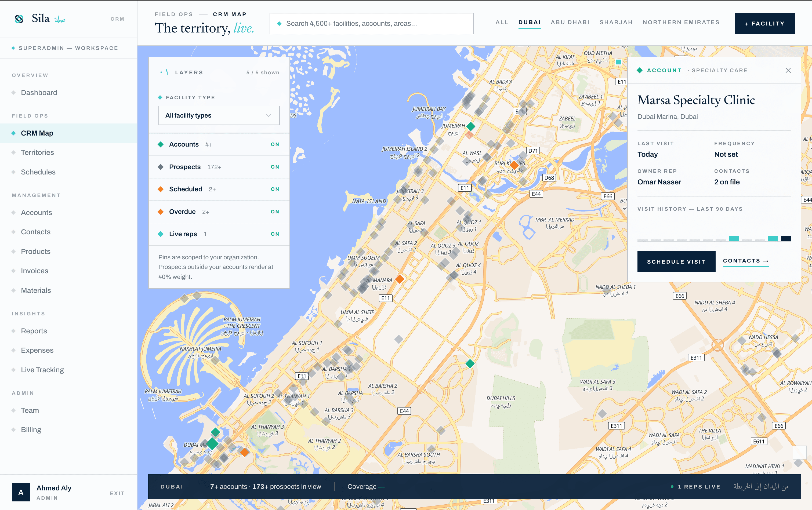Select large green pin at Dubai Marina
Screen dimensions: 812x510
[x=212, y=443]
